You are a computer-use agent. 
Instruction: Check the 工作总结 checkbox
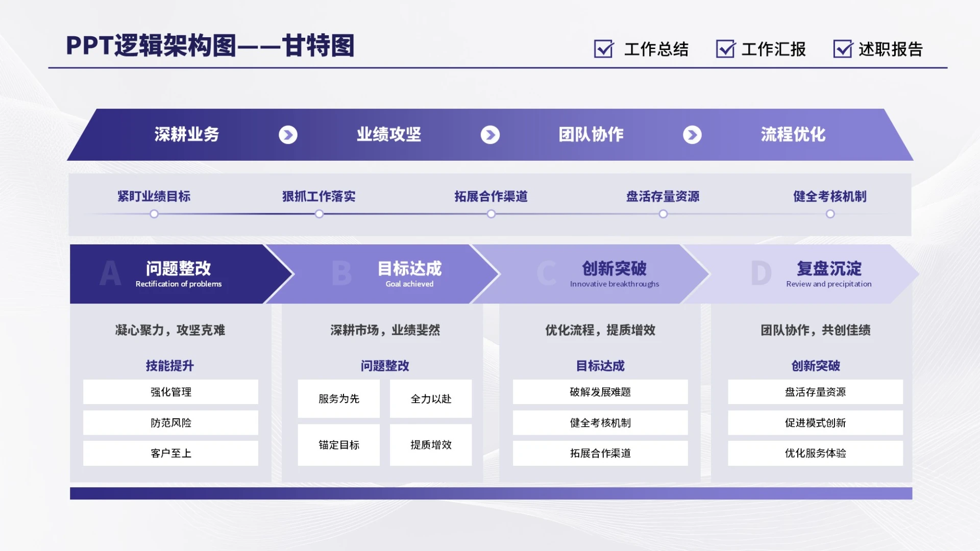tap(603, 49)
